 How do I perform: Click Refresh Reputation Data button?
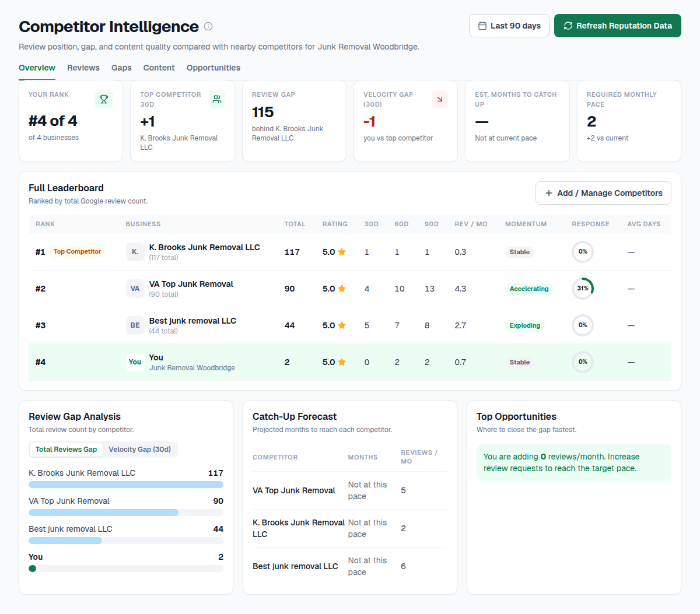pos(618,26)
